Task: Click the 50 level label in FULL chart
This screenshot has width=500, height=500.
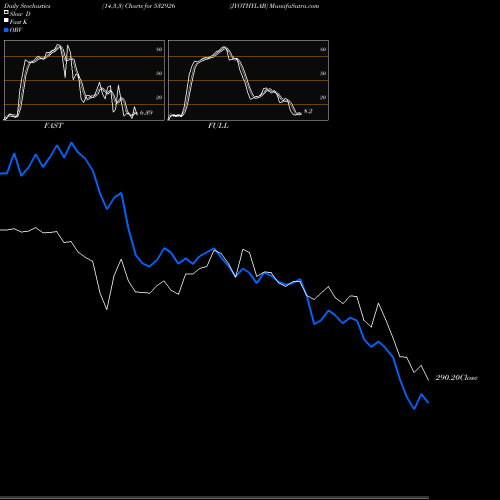Action: coord(323,73)
